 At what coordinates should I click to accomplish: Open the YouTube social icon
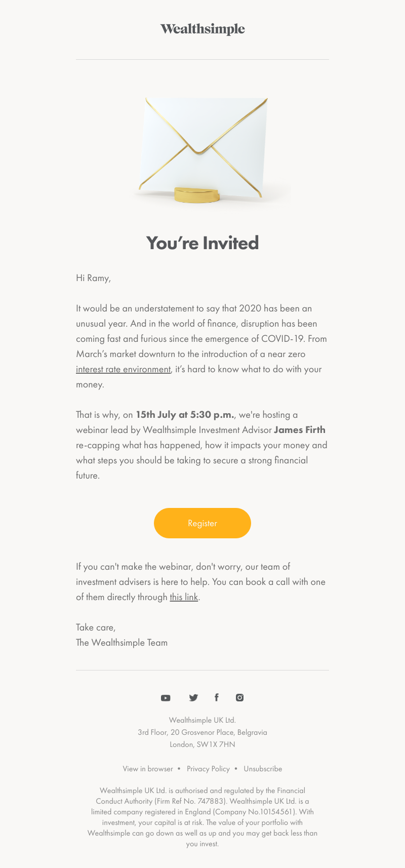pyautogui.click(x=166, y=698)
